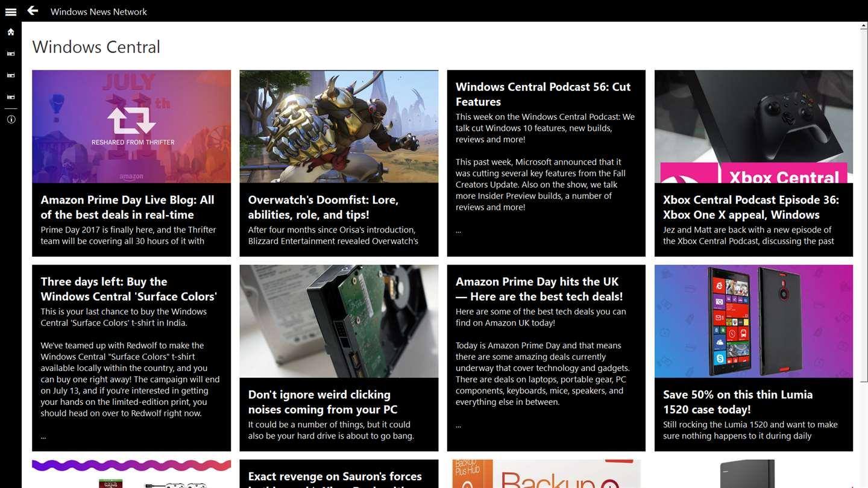Screen dimensions: 868x488
Task: Click 'Today is Amazon Prime Day' paragraph
Action: 542,374
